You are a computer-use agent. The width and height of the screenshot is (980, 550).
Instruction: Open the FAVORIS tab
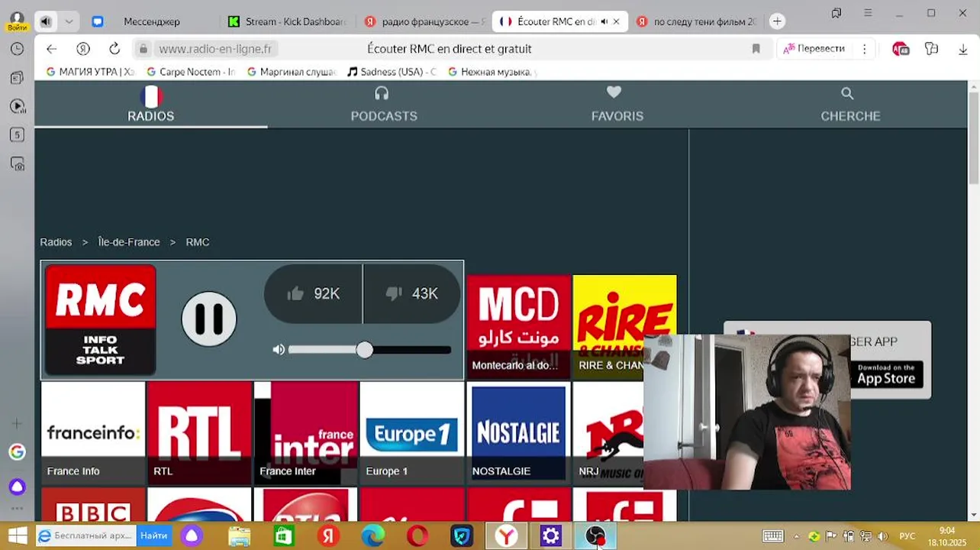[617, 104]
